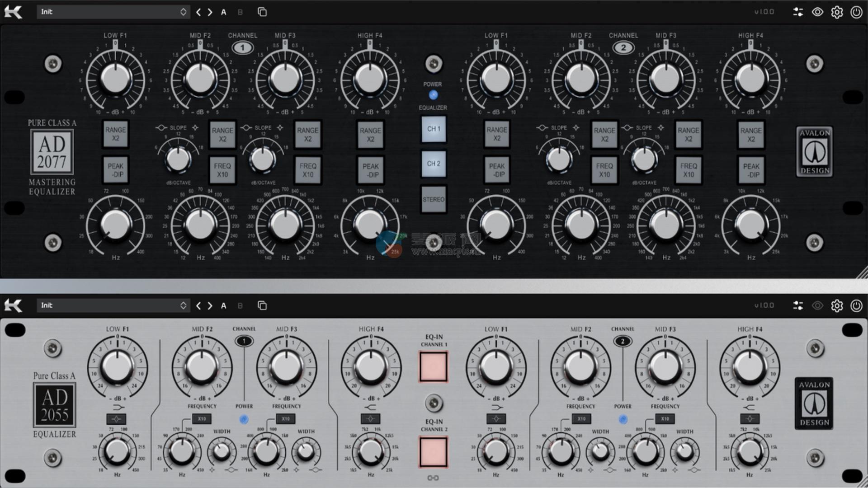
Task: Open parameter sliders icon in AD2055 toolbar
Action: [798, 306]
